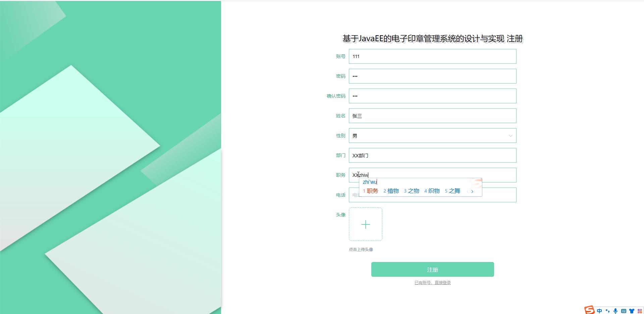Click the Sogou input method logo

[x=589, y=310]
